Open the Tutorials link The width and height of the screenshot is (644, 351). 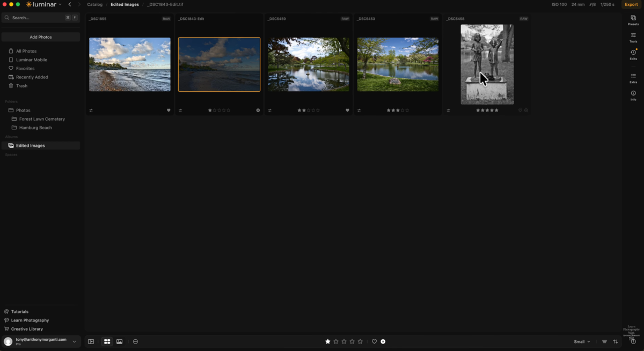point(16,311)
